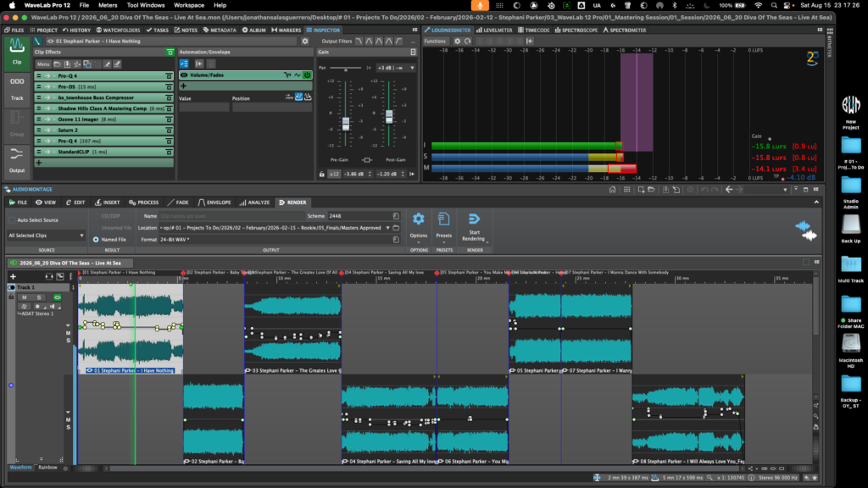Open the Scheme field naming icon
The height and width of the screenshot is (488, 868).
(396, 216)
